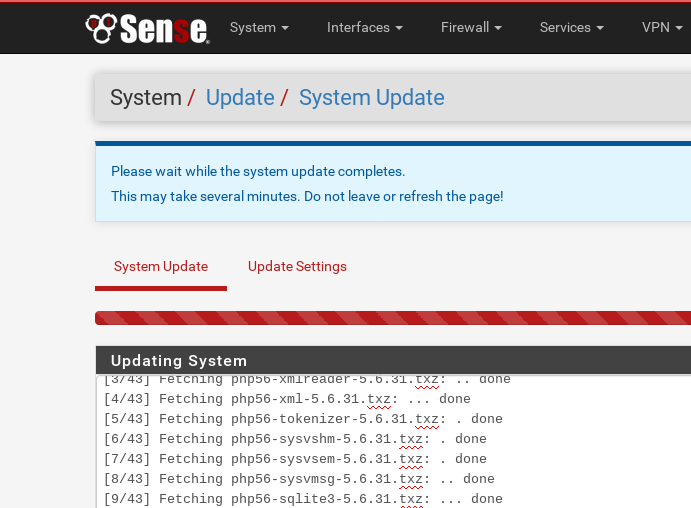Click the System breadcrumb text

pos(145,97)
